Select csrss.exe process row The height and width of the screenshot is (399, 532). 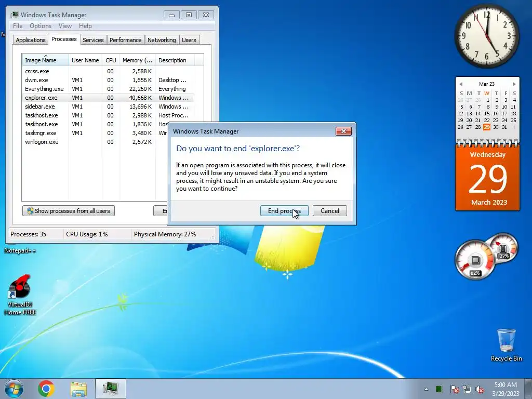coord(108,71)
